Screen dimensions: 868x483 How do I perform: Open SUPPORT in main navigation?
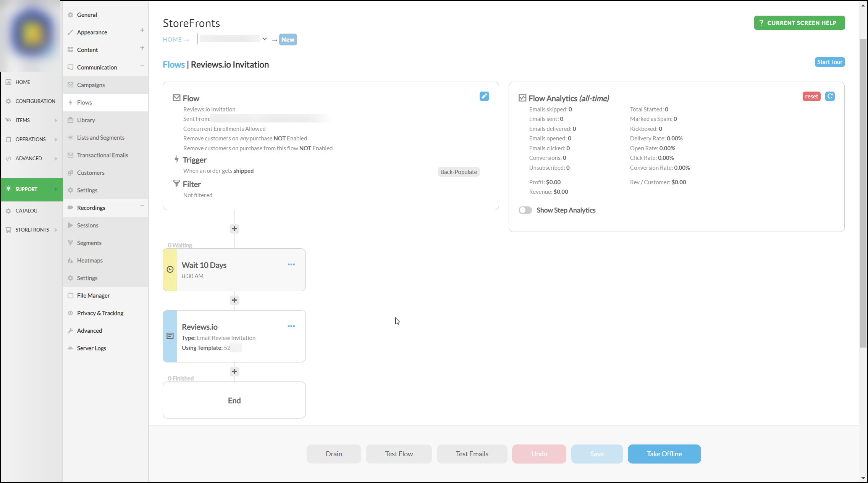(x=31, y=189)
